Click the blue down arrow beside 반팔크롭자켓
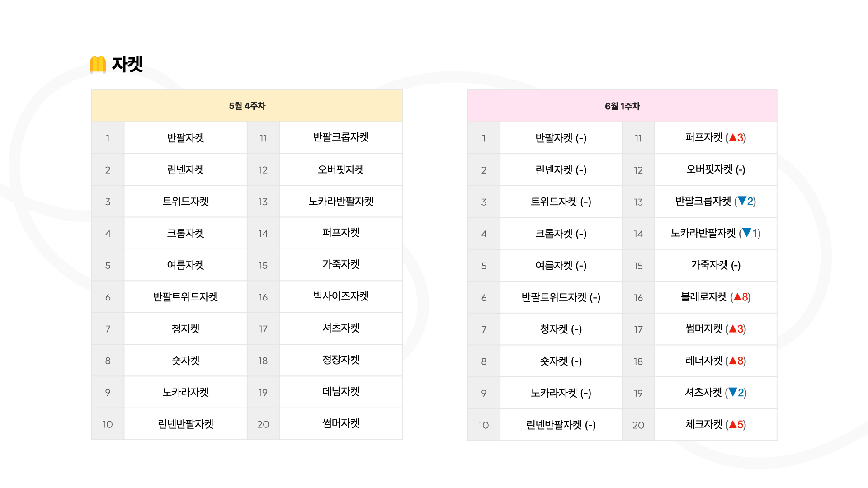 [x=742, y=201]
